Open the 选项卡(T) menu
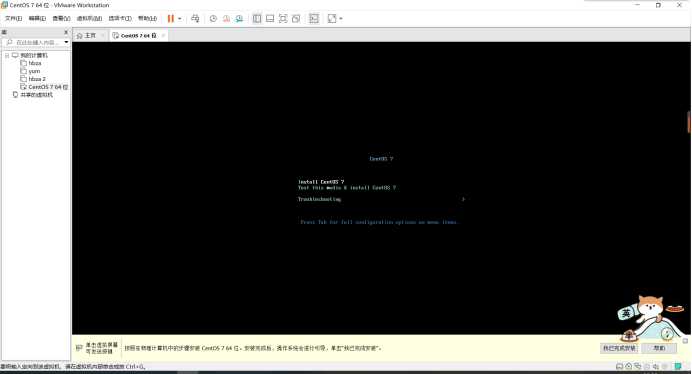This screenshot has height=374, width=692. [120, 18]
